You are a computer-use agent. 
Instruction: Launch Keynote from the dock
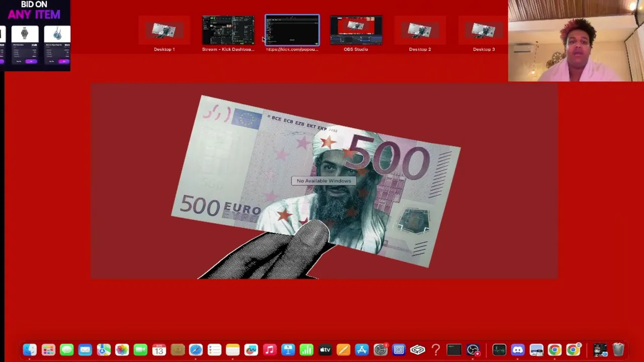pos(288,350)
